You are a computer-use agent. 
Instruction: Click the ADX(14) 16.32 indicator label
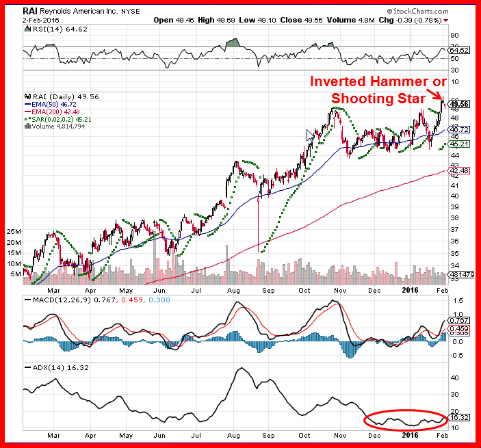[x=61, y=367]
